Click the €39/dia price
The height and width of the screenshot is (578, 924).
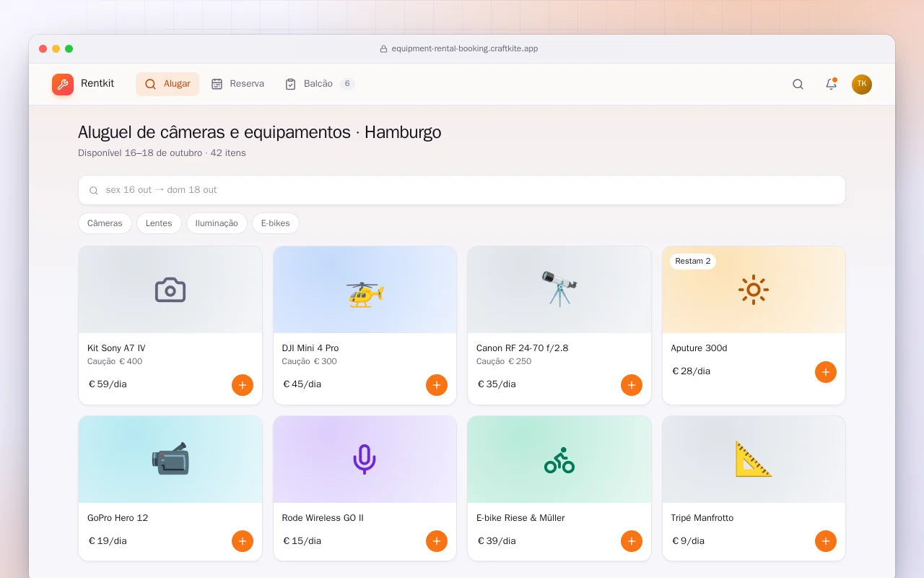pos(497,541)
